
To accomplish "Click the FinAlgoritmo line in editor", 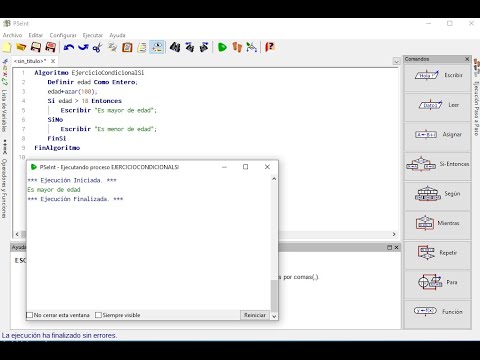I will pos(57,148).
